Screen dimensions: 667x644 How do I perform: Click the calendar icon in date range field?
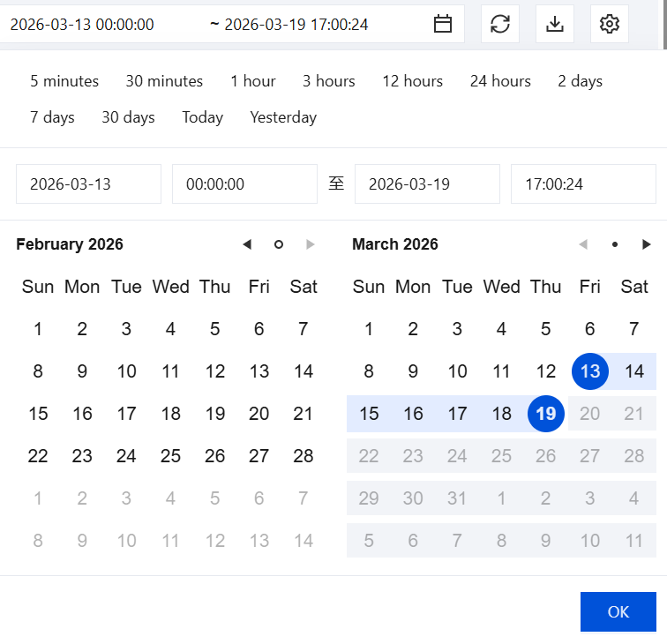tap(443, 25)
